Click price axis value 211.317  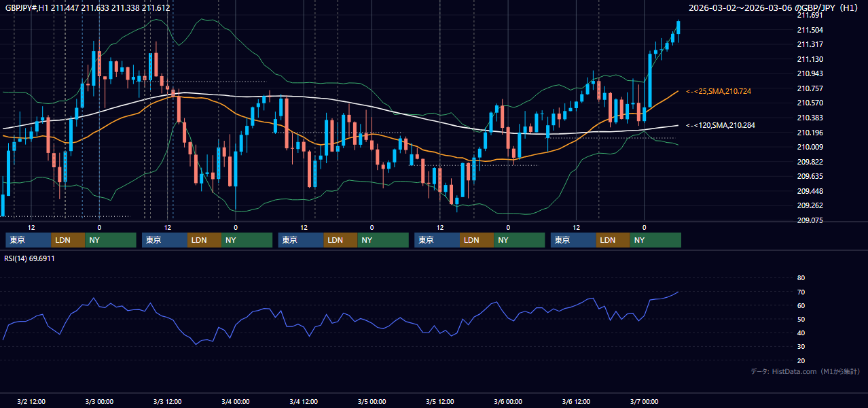click(810, 44)
